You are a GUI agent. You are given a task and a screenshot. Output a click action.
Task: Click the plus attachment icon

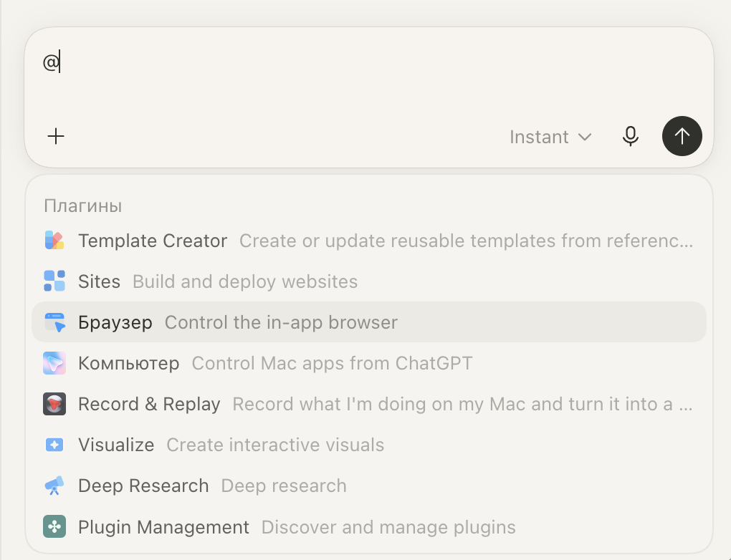(55, 136)
